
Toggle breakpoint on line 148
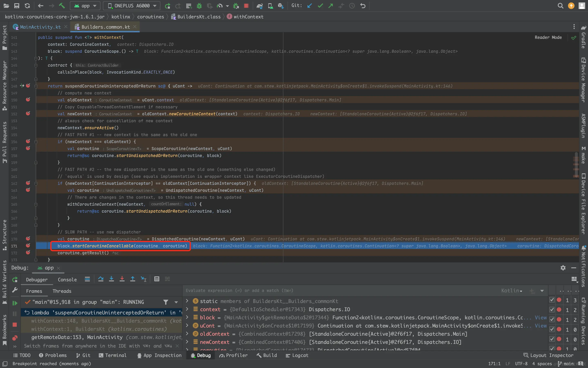(28, 86)
